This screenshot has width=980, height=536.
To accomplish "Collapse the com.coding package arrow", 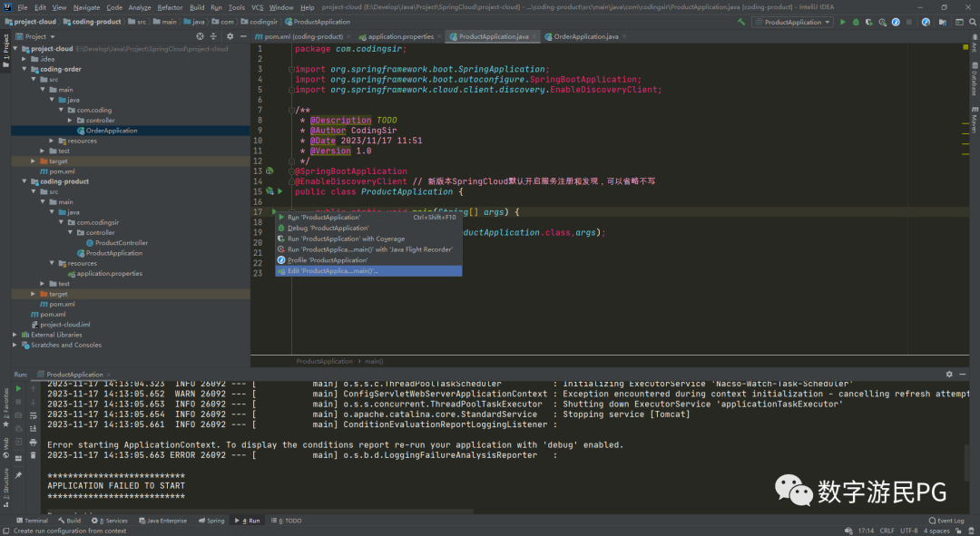I will coord(62,110).
